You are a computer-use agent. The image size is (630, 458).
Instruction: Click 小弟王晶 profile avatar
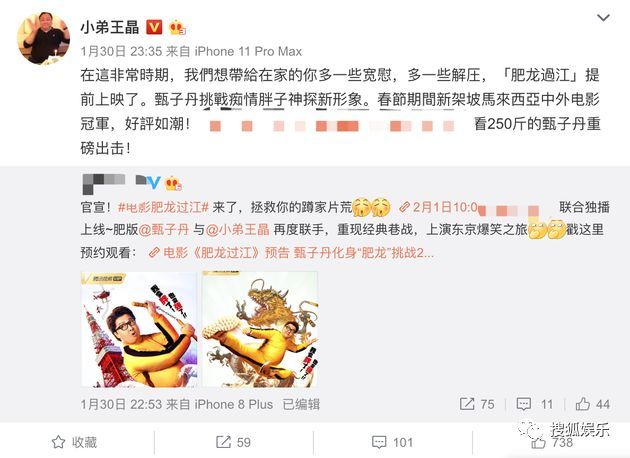click(43, 38)
